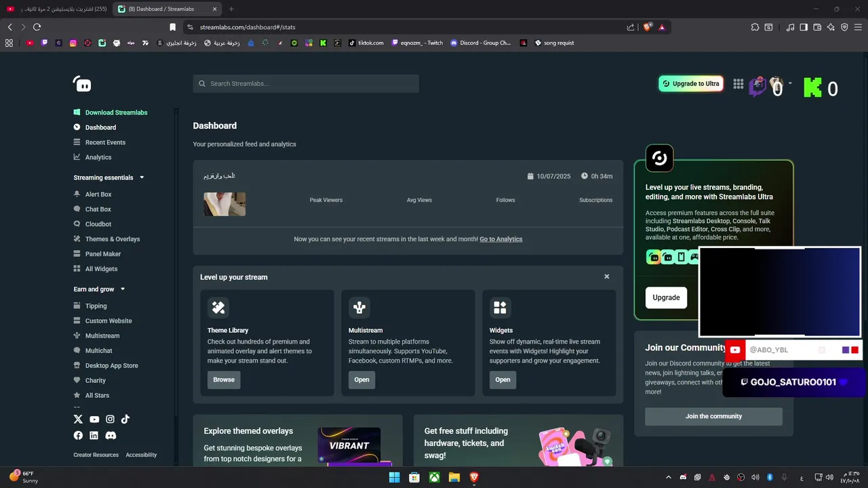Open File Explorer from taskbar
The image size is (868, 488).
pyautogui.click(x=454, y=477)
